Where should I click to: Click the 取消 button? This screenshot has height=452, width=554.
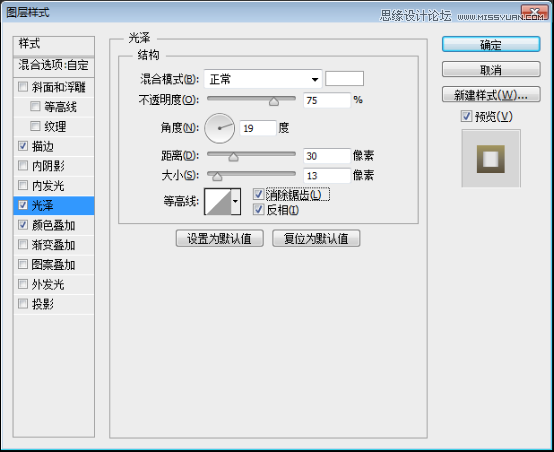click(491, 70)
